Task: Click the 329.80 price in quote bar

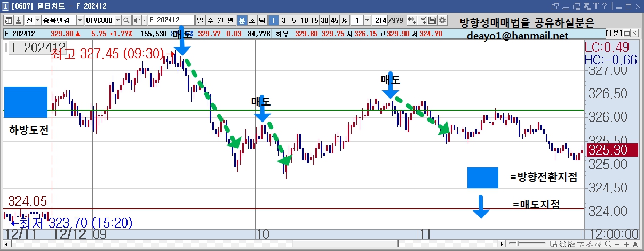Action: [x=62, y=33]
